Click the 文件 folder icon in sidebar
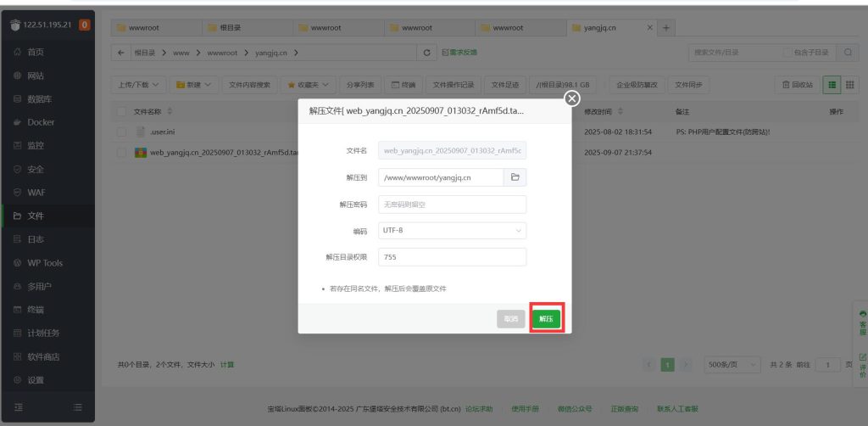 pyautogui.click(x=17, y=216)
